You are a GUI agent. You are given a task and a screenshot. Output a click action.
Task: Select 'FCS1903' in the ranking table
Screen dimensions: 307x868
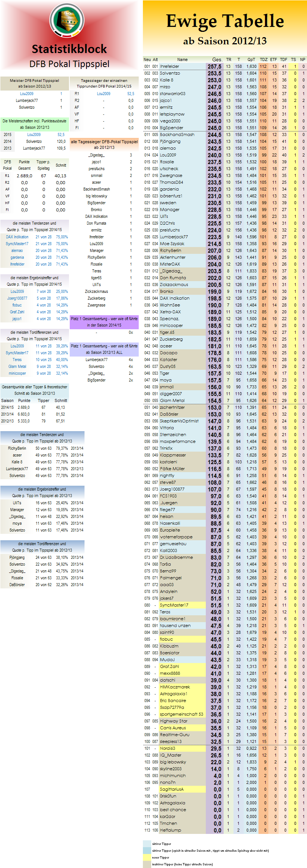coord(168,496)
